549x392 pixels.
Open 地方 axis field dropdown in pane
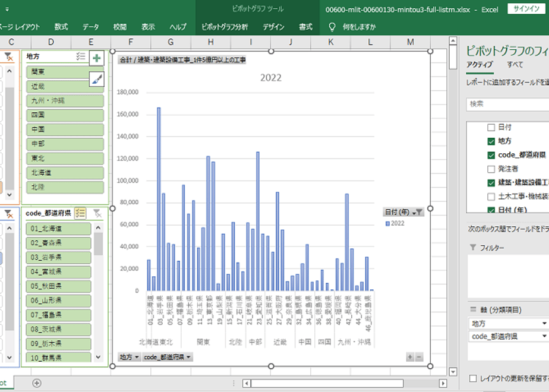[x=544, y=323]
